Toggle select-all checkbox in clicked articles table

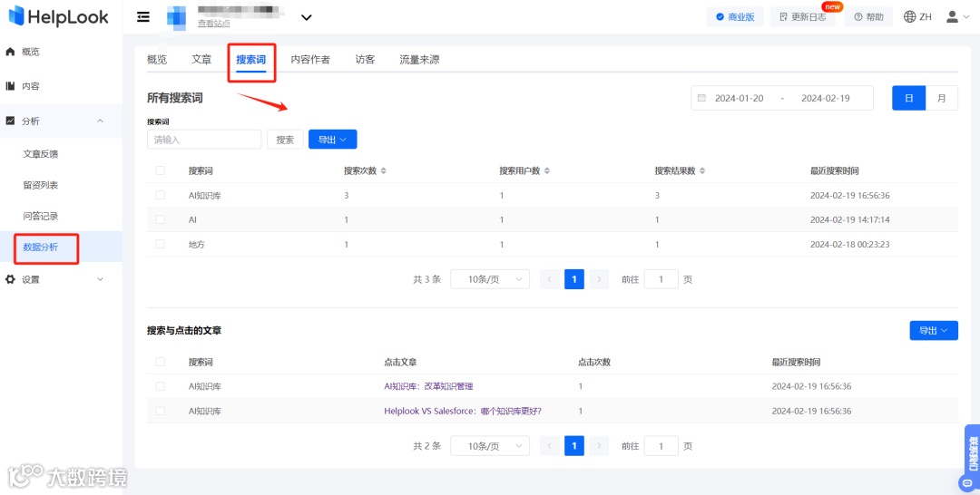[x=161, y=362]
